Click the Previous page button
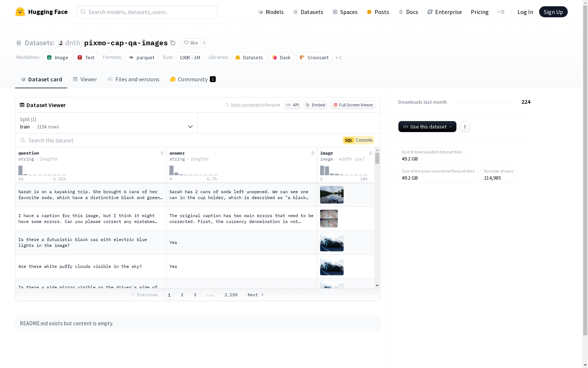This screenshot has height=368, width=588. (144, 295)
